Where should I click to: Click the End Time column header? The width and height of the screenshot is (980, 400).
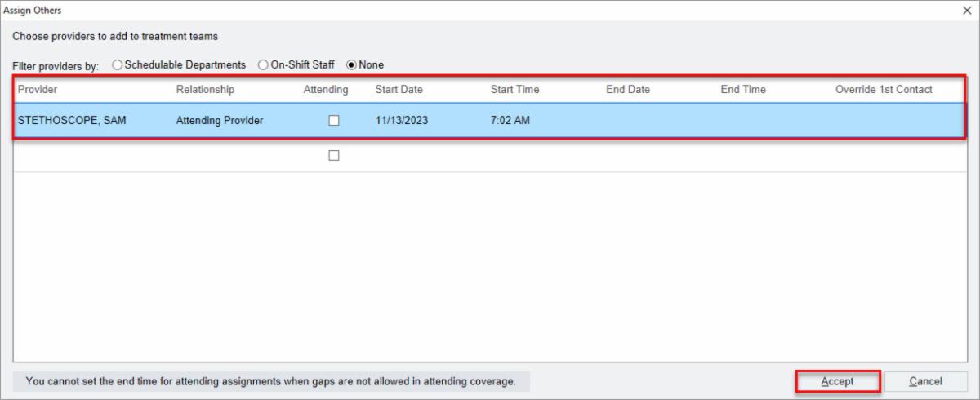tap(743, 89)
